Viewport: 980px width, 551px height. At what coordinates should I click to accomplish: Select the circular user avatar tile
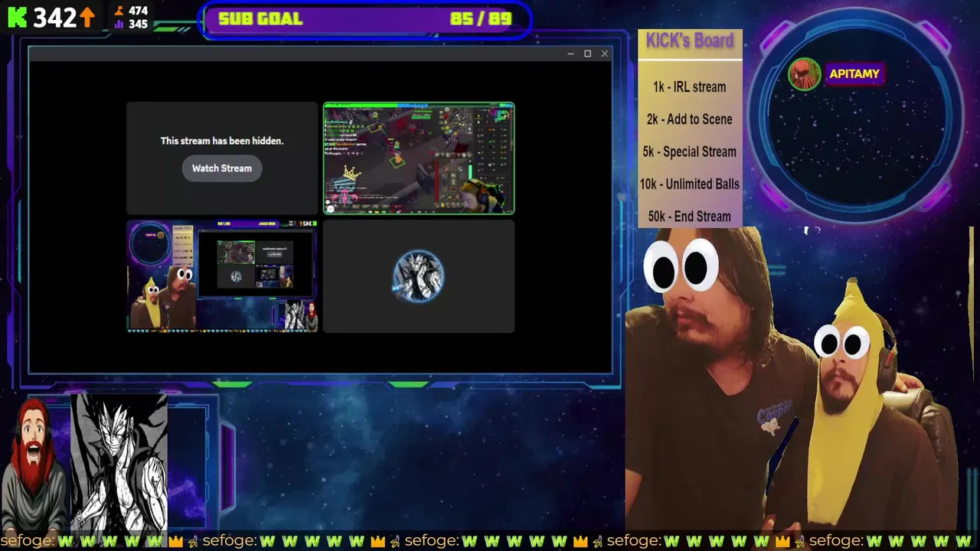(x=419, y=276)
